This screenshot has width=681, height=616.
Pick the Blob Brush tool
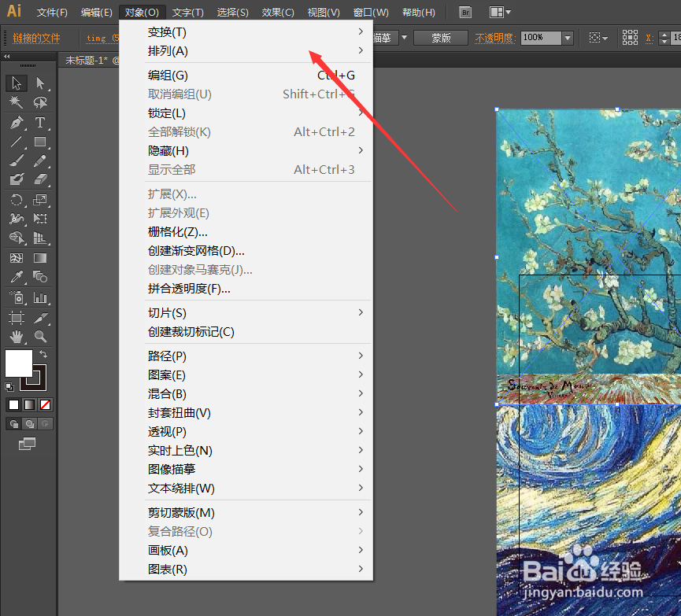[x=17, y=179]
